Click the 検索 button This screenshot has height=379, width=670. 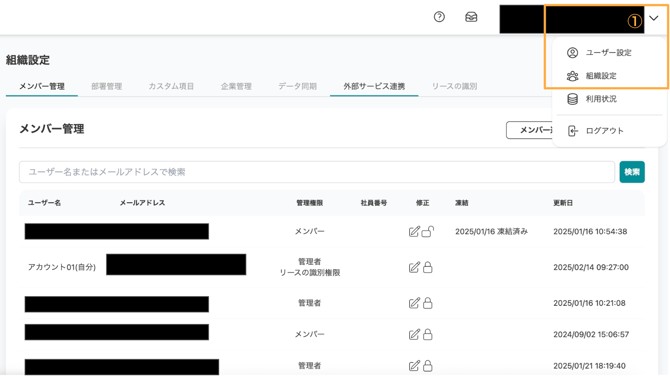point(632,172)
